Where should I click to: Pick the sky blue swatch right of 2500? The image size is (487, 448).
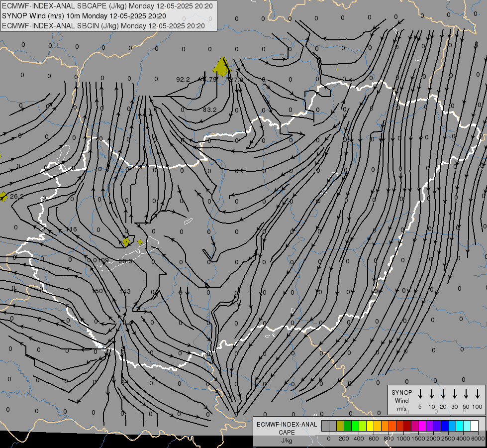(x=452, y=426)
